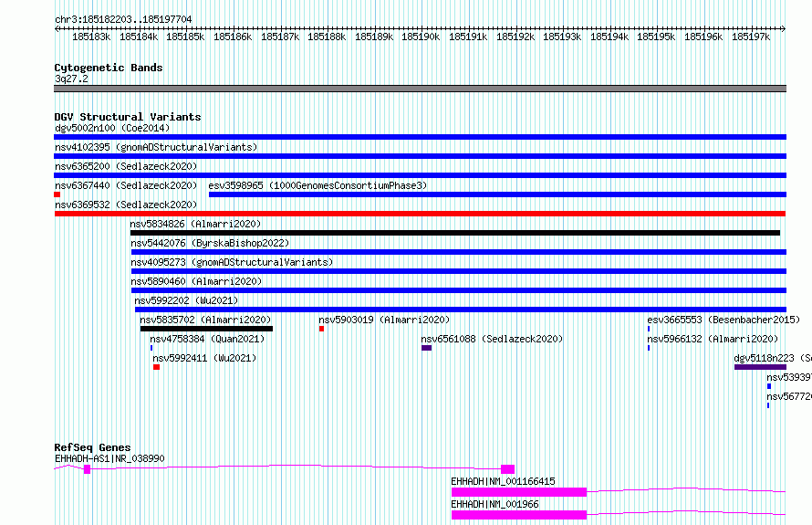Click the blue nsv5992202 variant bar

tap(461, 310)
